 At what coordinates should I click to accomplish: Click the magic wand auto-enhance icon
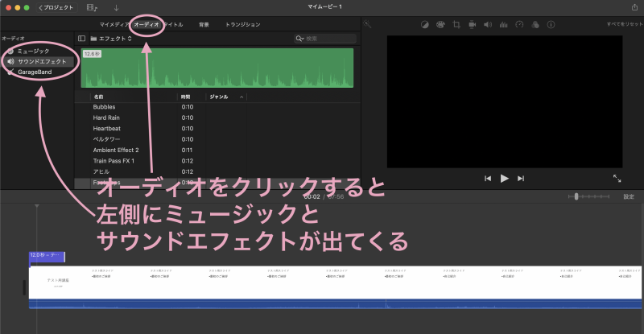(x=367, y=24)
